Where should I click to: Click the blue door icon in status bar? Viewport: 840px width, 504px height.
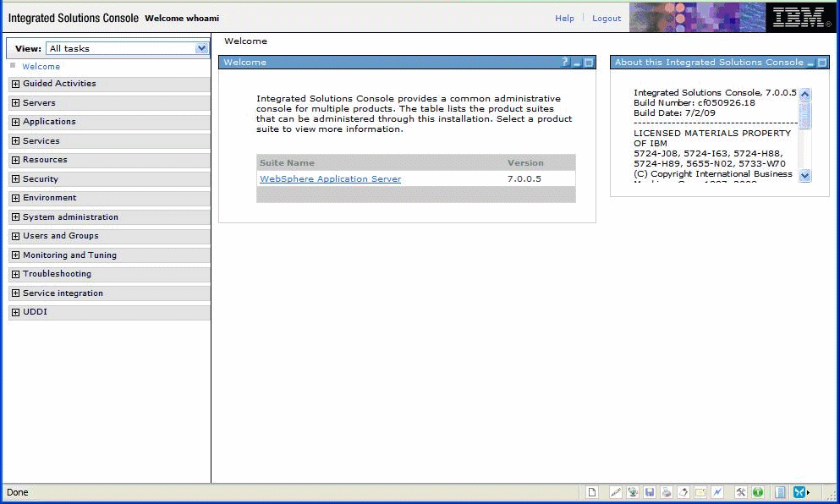click(781, 492)
